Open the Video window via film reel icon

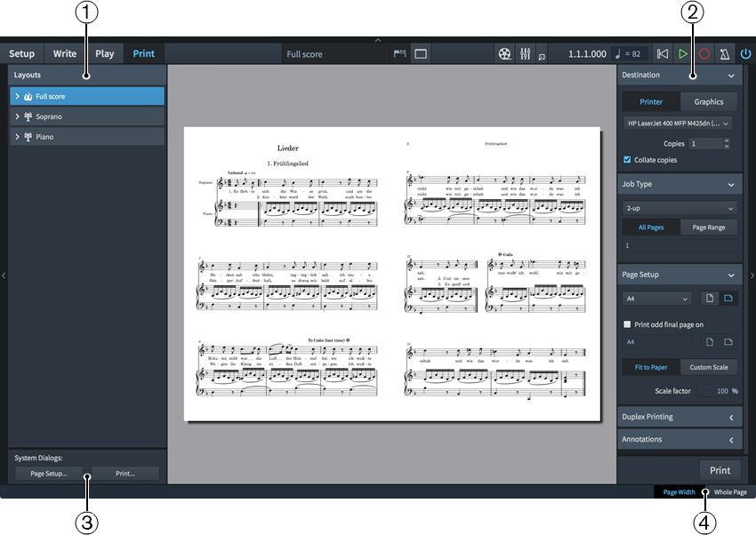click(505, 54)
